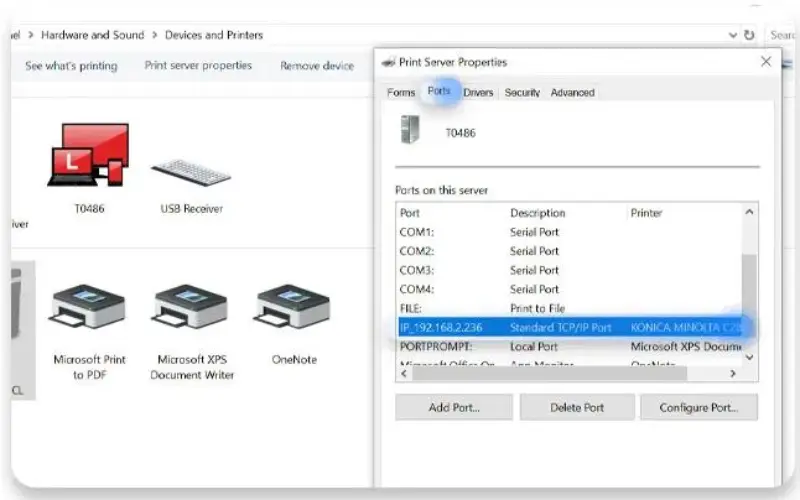
Task: Select the Microsoft XPS Document Writer printer
Action: (191, 306)
